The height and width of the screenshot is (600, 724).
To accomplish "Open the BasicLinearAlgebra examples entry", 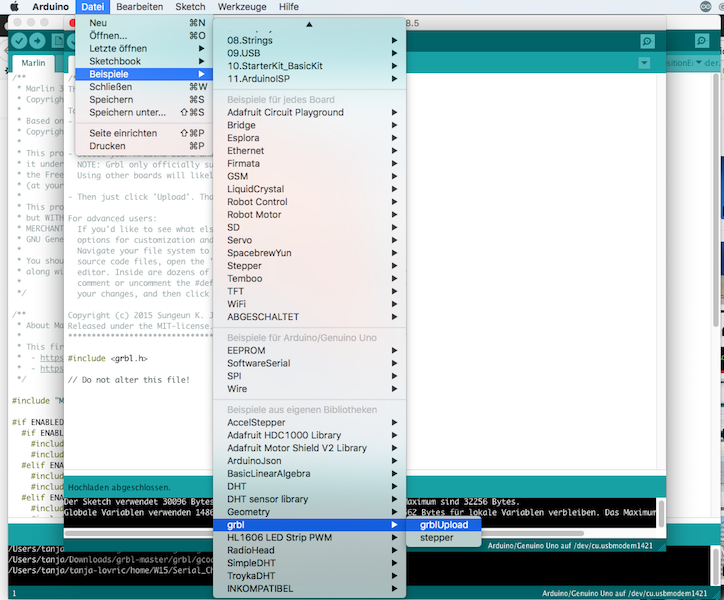I will coord(309,473).
